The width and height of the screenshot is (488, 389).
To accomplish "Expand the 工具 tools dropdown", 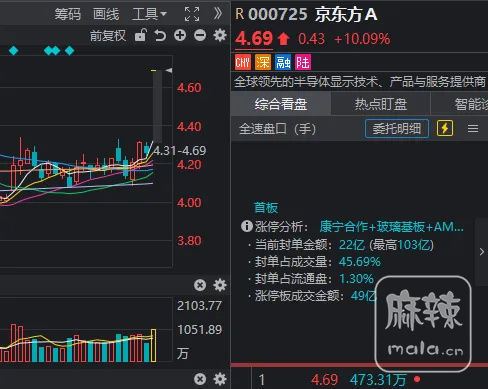I will pyautogui.click(x=149, y=14).
